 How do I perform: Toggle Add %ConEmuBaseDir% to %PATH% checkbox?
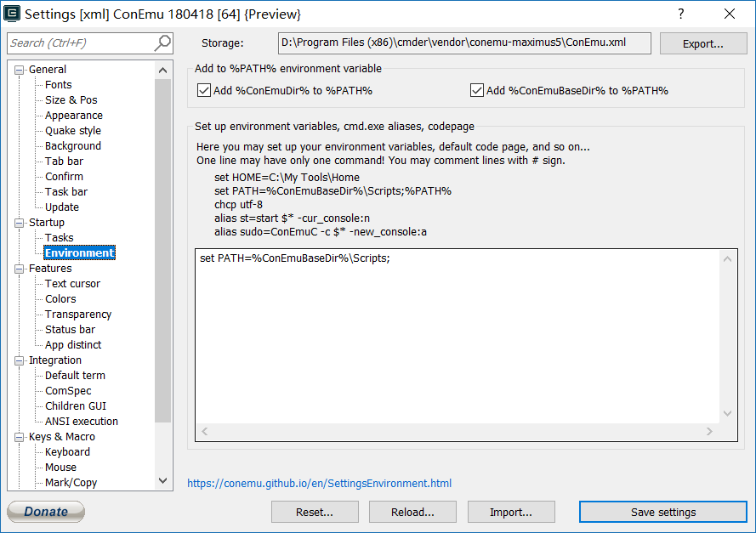[x=477, y=90]
